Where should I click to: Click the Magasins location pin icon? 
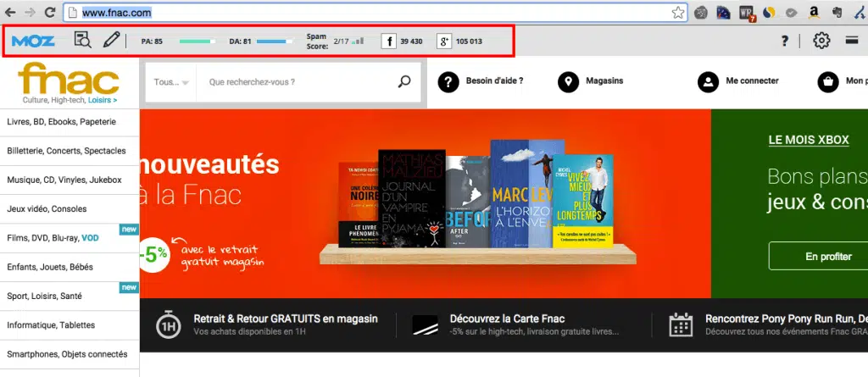click(568, 82)
